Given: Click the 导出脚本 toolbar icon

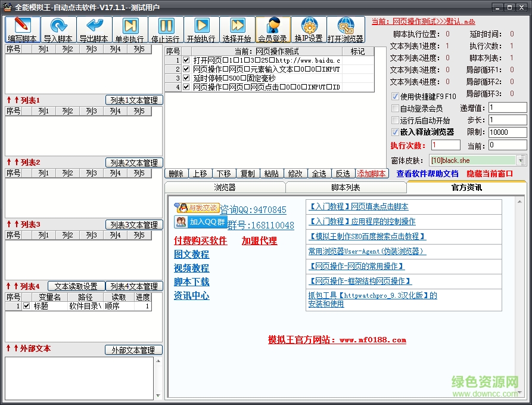Looking at the screenshot, I should click(94, 26).
